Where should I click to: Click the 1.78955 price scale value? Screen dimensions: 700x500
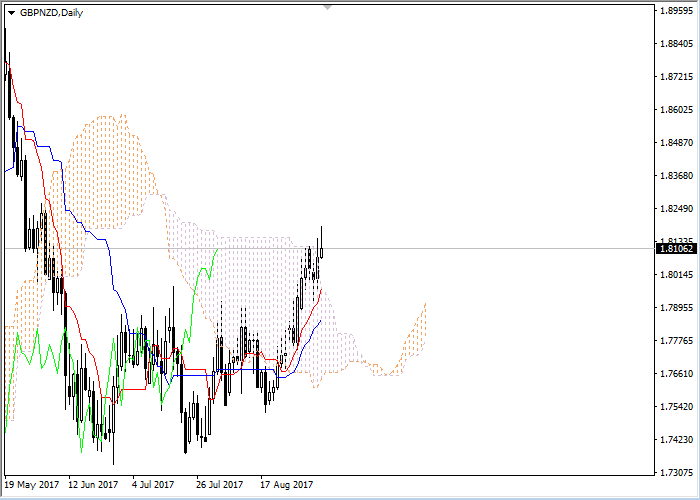click(x=677, y=308)
